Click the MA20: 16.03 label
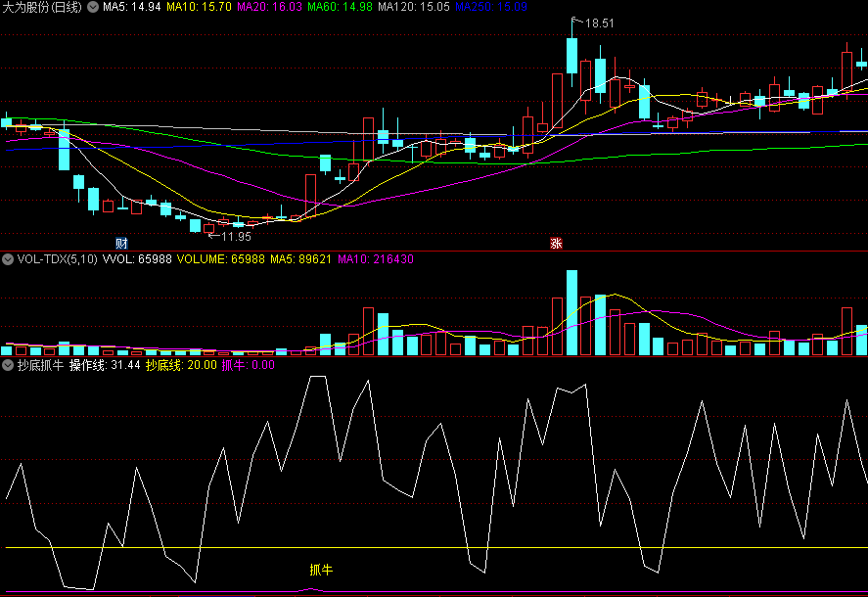The height and width of the screenshot is (597, 868). (x=269, y=7)
